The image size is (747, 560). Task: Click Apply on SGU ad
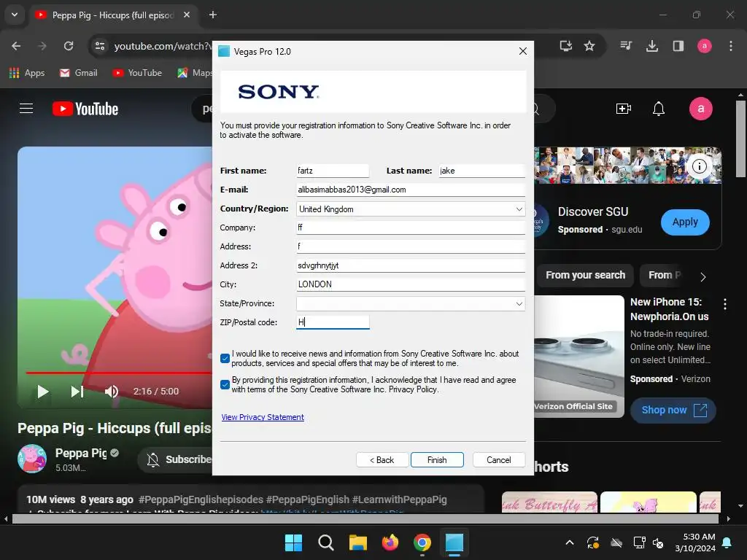685,222
